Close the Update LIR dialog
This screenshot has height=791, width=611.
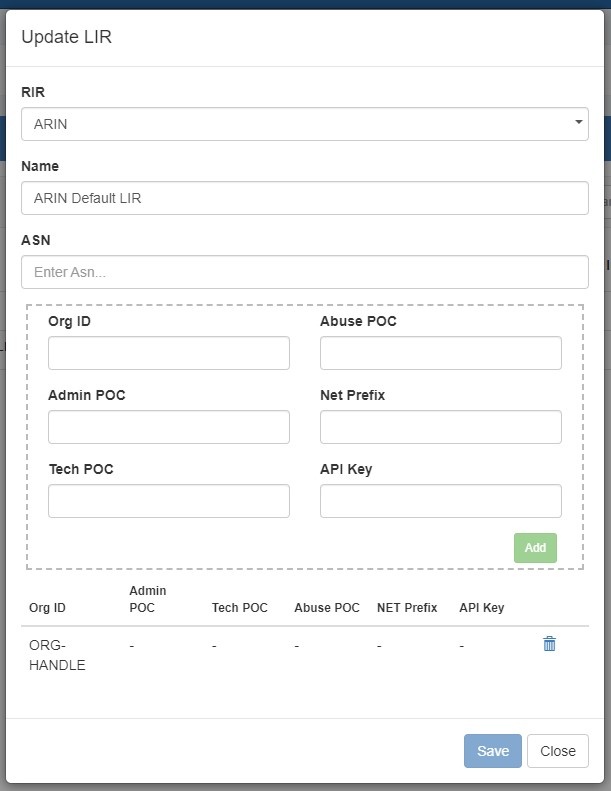tap(557, 751)
